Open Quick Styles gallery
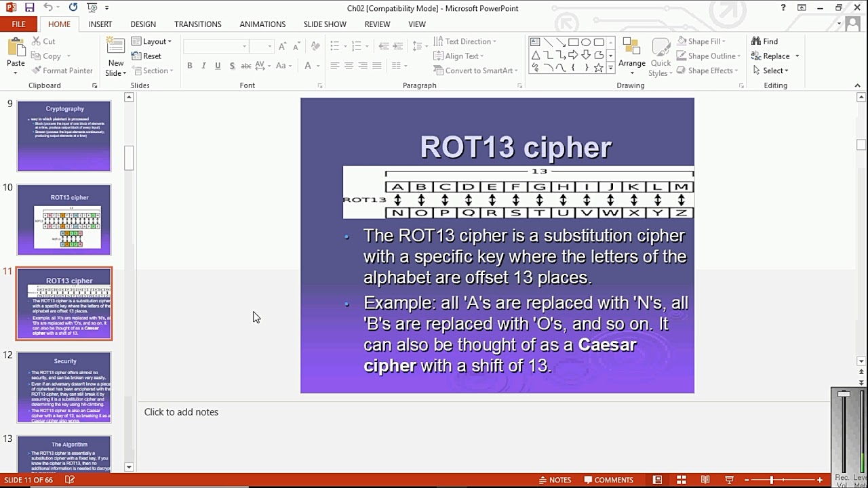868x488 pixels. pos(660,58)
